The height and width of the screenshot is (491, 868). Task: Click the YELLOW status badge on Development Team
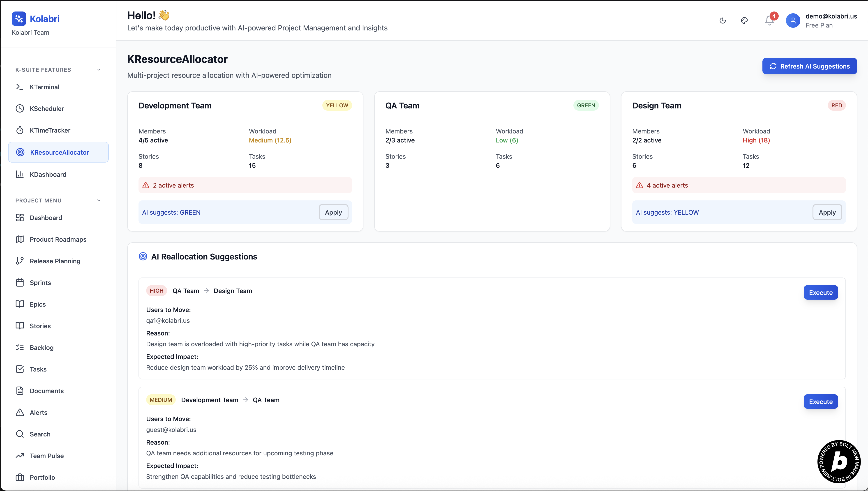click(337, 106)
